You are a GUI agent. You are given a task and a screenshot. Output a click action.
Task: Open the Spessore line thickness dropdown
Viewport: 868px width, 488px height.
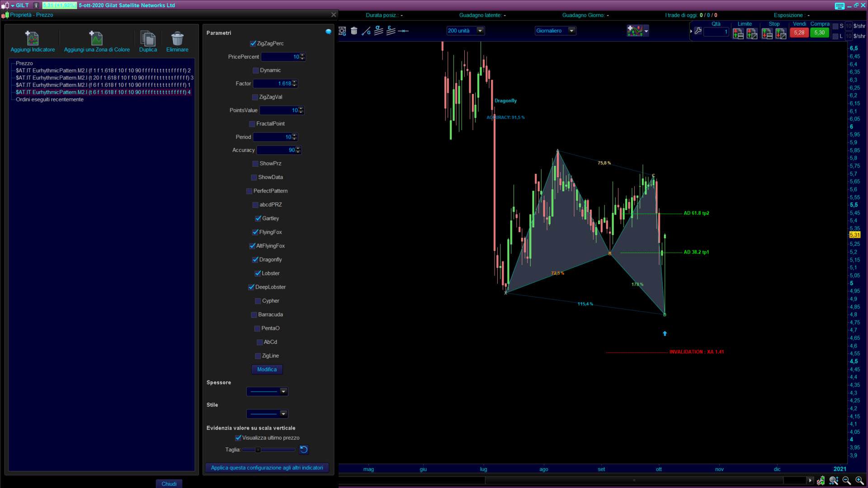coord(283,391)
